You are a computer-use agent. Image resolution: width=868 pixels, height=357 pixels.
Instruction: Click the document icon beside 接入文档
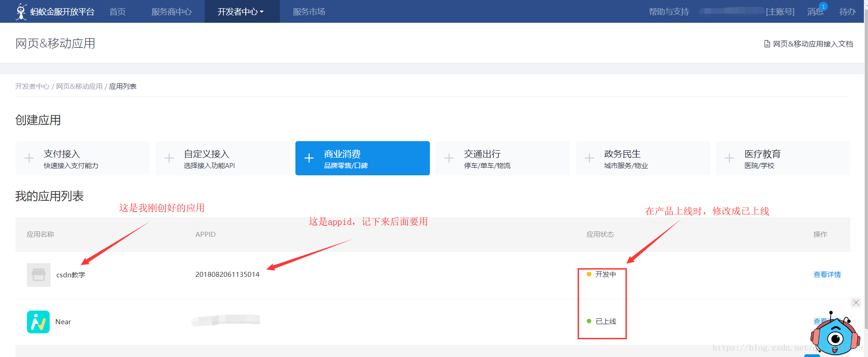coord(767,44)
